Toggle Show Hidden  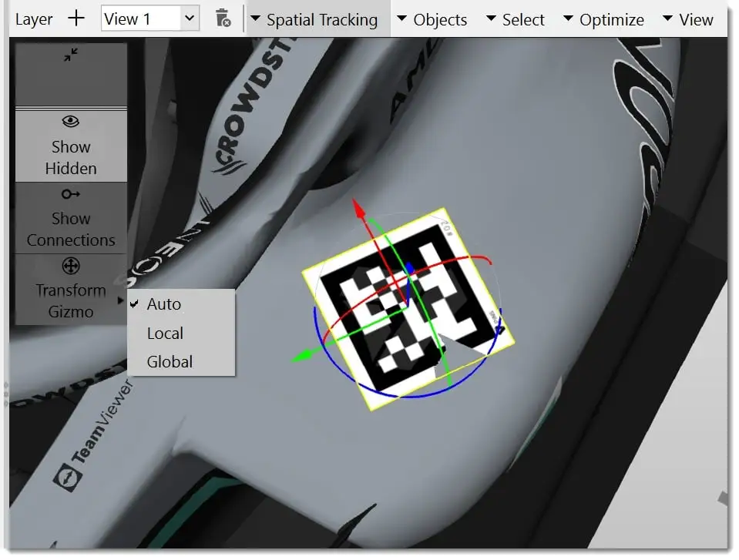coord(71,146)
